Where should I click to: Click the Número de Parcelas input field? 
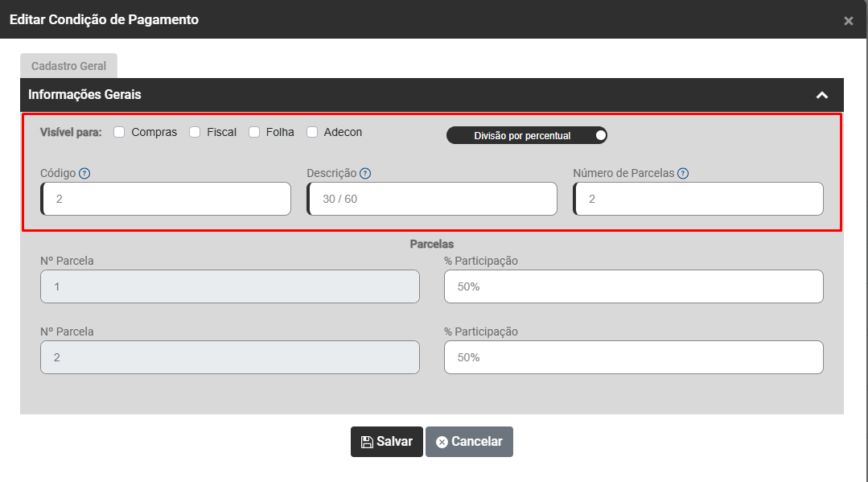(699, 199)
